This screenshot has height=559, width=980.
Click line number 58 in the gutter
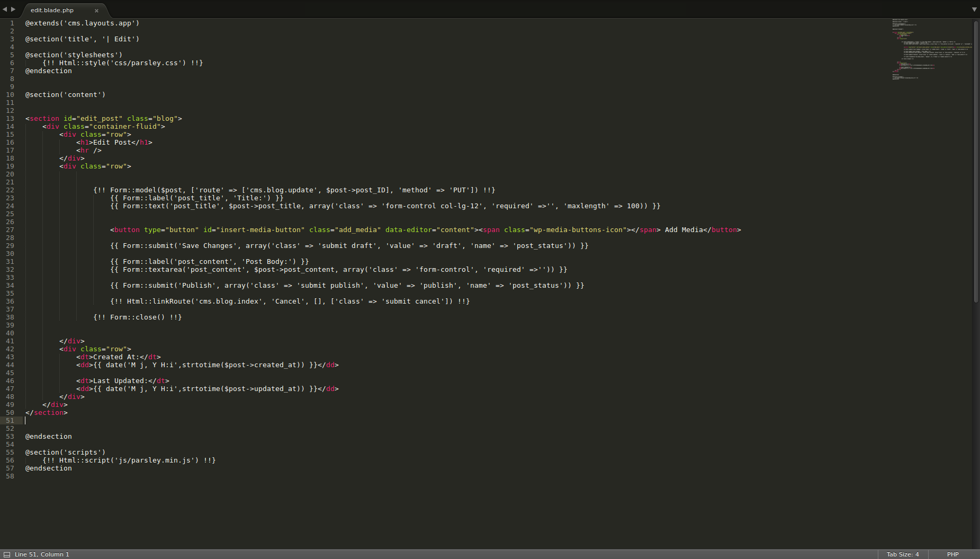pos(10,476)
